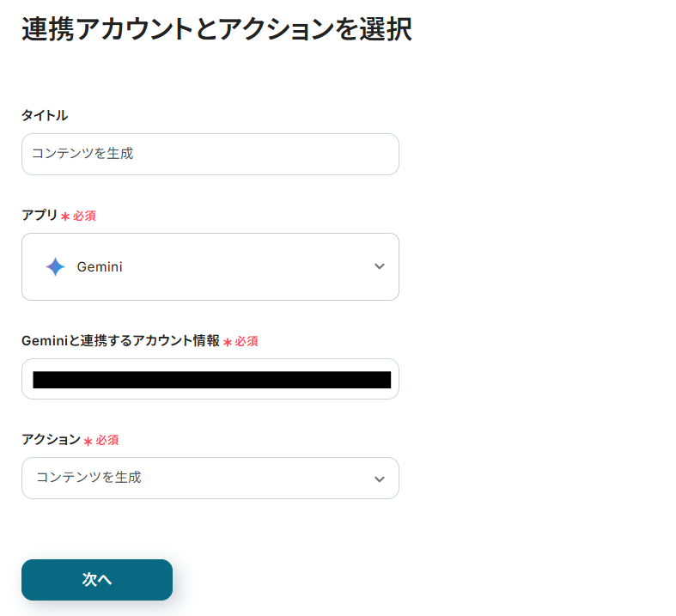Focus the タイトル input field
Screen dimensions: 676x616
coord(210,155)
